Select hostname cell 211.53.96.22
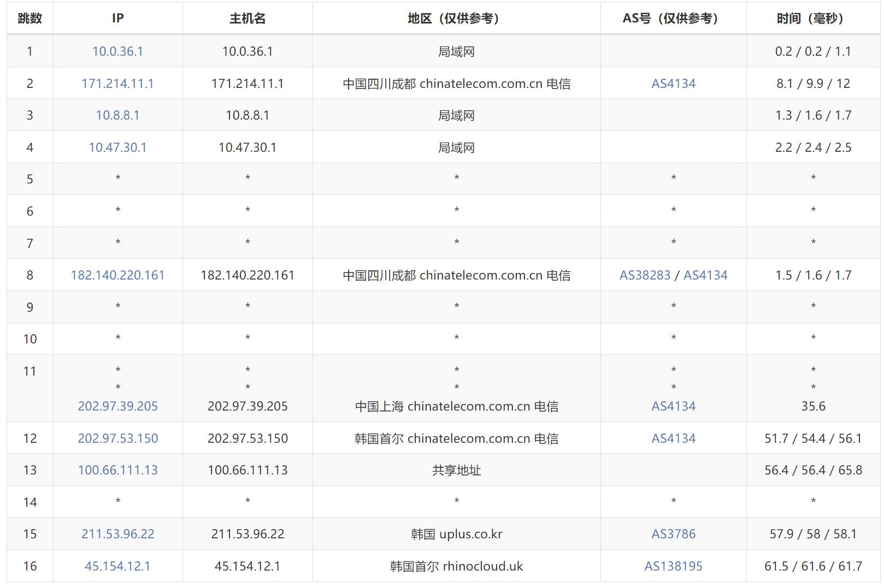 (247, 534)
